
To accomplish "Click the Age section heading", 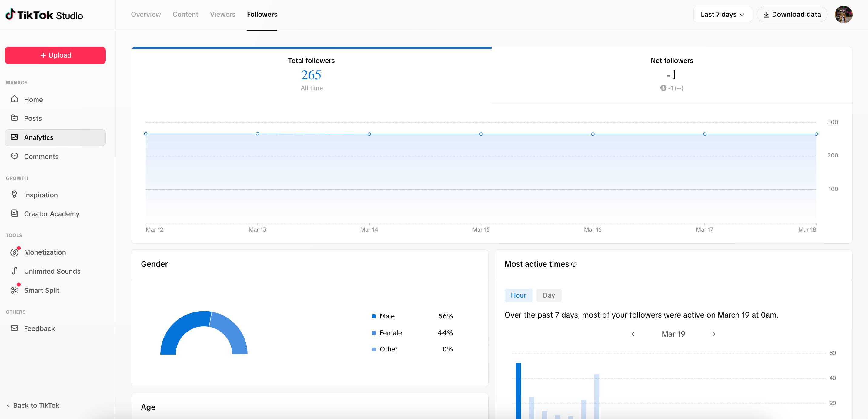I will click(x=148, y=407).
